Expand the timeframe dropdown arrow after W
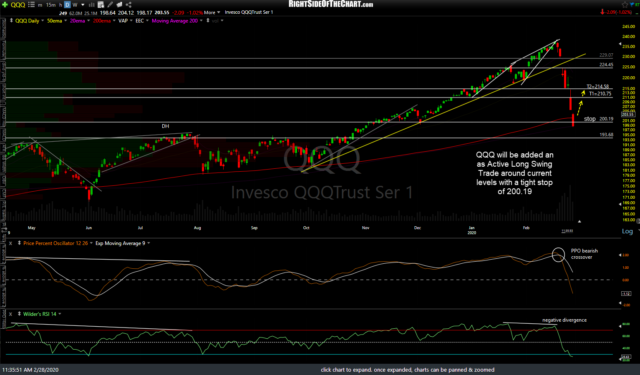Image resolution: width=640 pixels, height=375 pixels. tap(83, 5)
